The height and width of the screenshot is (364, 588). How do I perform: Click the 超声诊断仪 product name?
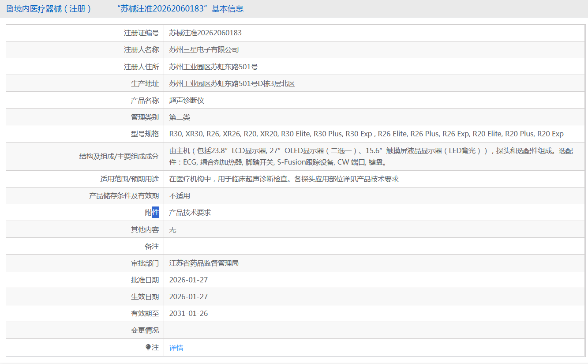pos(187,100)
